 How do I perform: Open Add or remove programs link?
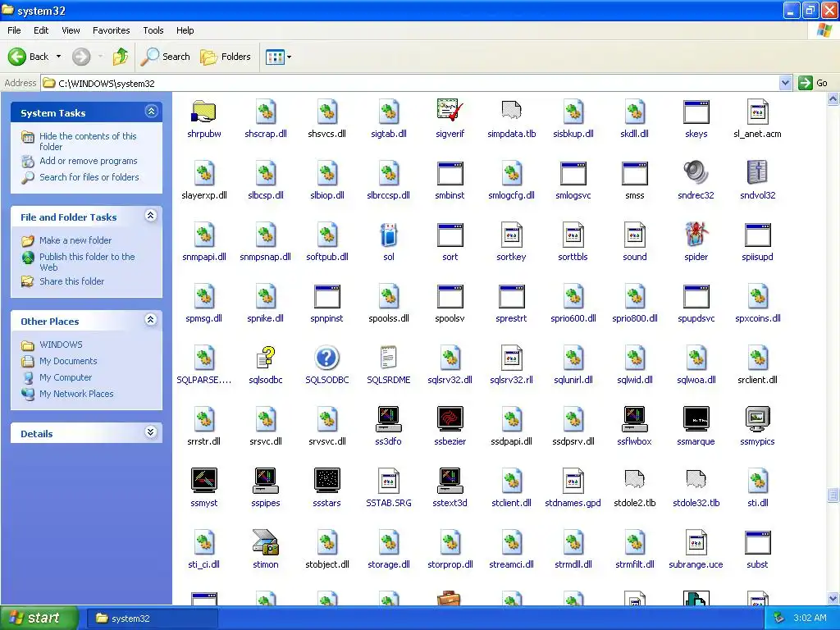pos(89,161)
